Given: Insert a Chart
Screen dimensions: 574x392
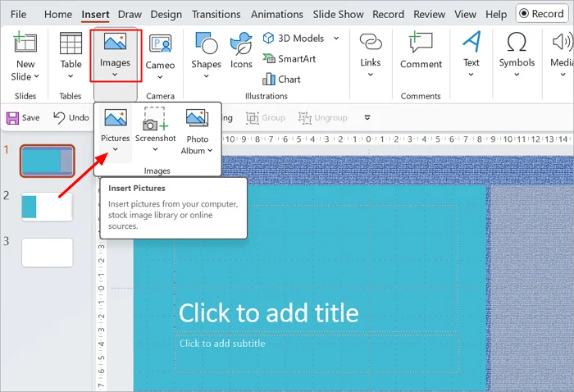Looking at the screenshot, I should click(281, 79).
